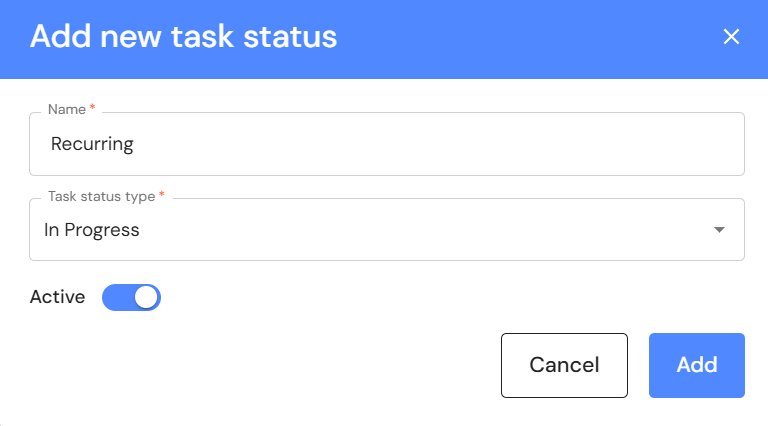Select the 'In Progress' value in the combo box
768x426 pixels.
92,230
